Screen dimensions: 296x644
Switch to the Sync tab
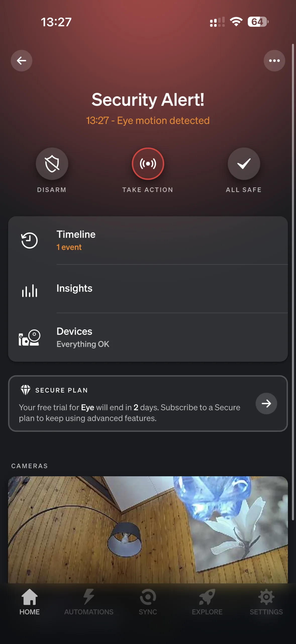(x=148, y=602)
